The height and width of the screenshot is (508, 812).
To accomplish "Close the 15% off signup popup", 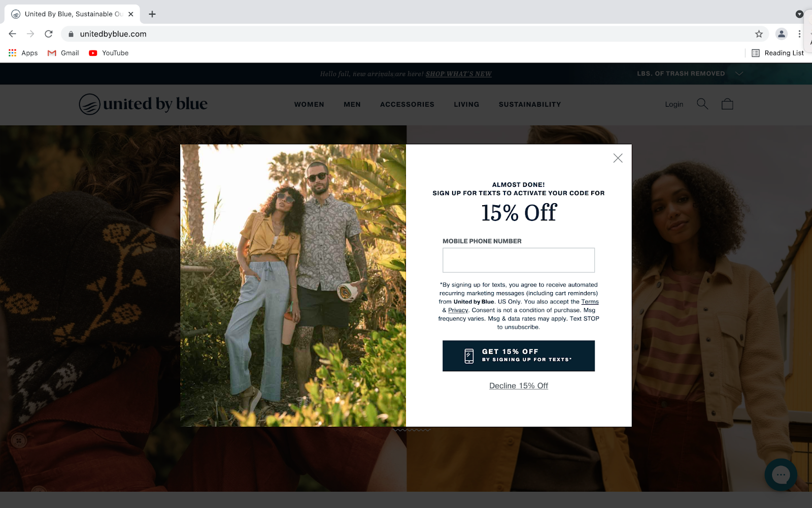I will [x=618, y=158].
